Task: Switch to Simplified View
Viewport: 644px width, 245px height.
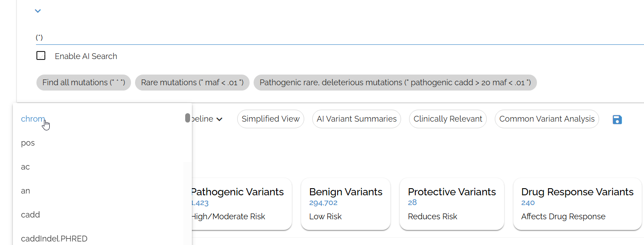Action: (270, 119)
